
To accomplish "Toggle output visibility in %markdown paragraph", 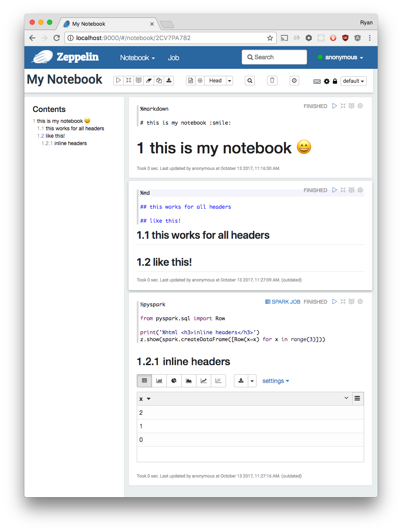I will coord(351,106).
